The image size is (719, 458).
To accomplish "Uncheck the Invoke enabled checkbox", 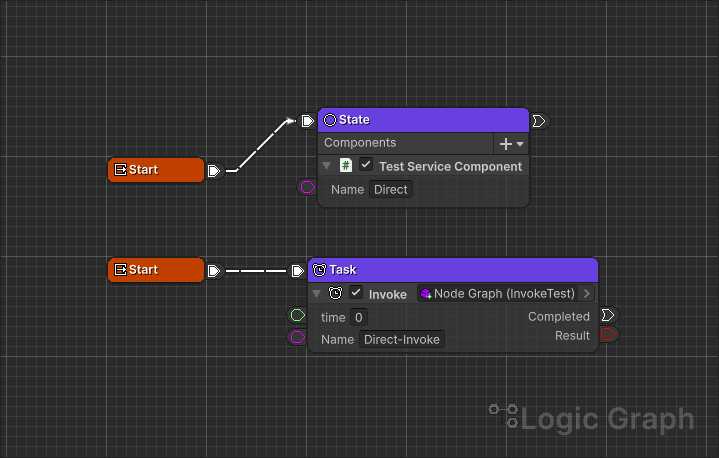I will (x=356, y=294).
